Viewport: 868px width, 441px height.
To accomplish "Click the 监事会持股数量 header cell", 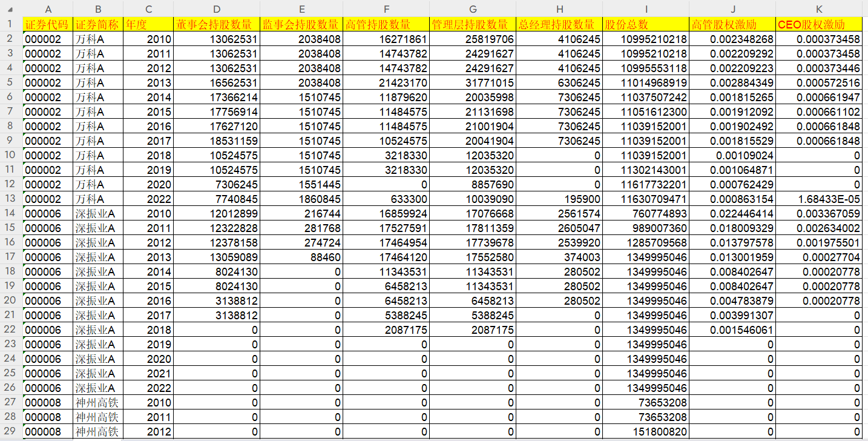I will pos(301,24).
